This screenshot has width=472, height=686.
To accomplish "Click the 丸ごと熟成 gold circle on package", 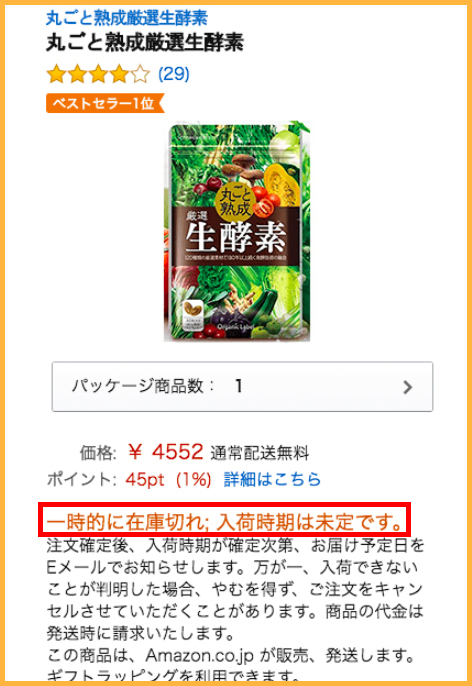I will tap(236, 203).
